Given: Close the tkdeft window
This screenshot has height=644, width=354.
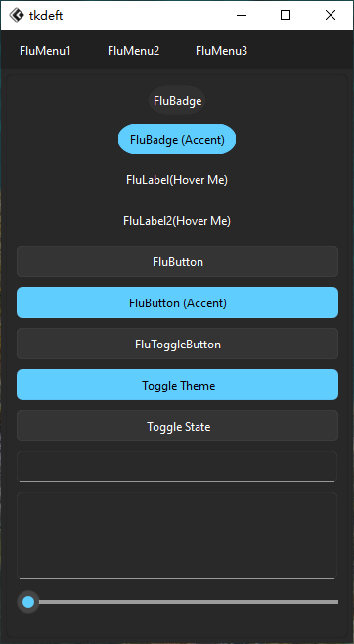Looking at the screenshot, I should click(x=331, y=16).
